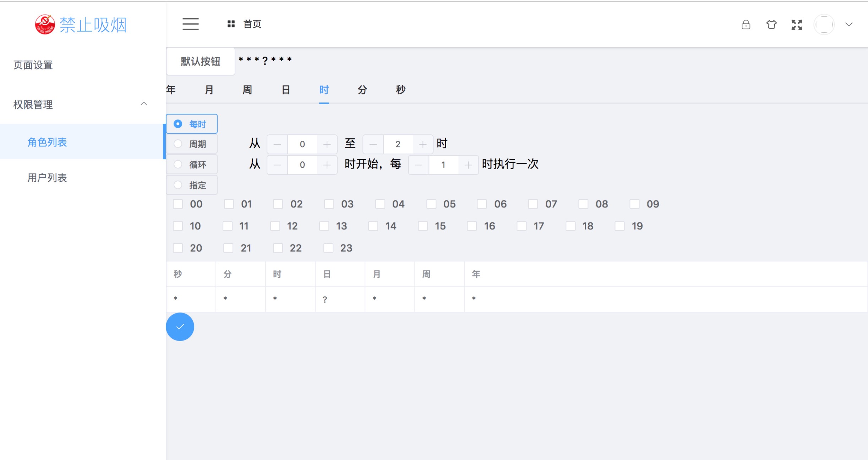
Task: Increase the 至 hour value with plus
Action: 422,144
